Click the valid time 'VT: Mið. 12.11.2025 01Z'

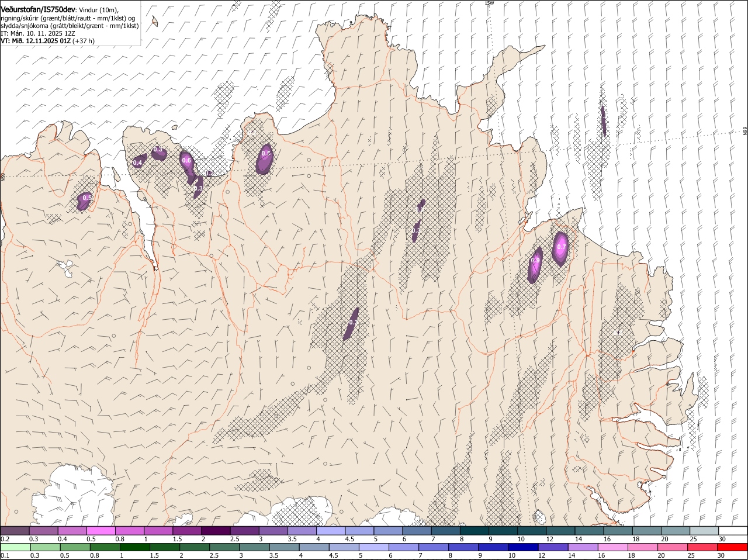tap(36, 41)
